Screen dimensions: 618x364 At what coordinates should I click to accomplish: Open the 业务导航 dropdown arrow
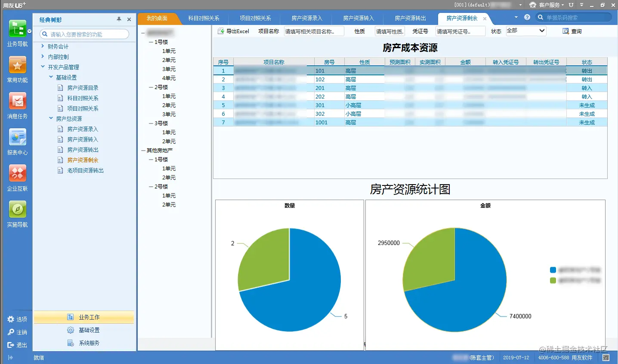(29, 31)
